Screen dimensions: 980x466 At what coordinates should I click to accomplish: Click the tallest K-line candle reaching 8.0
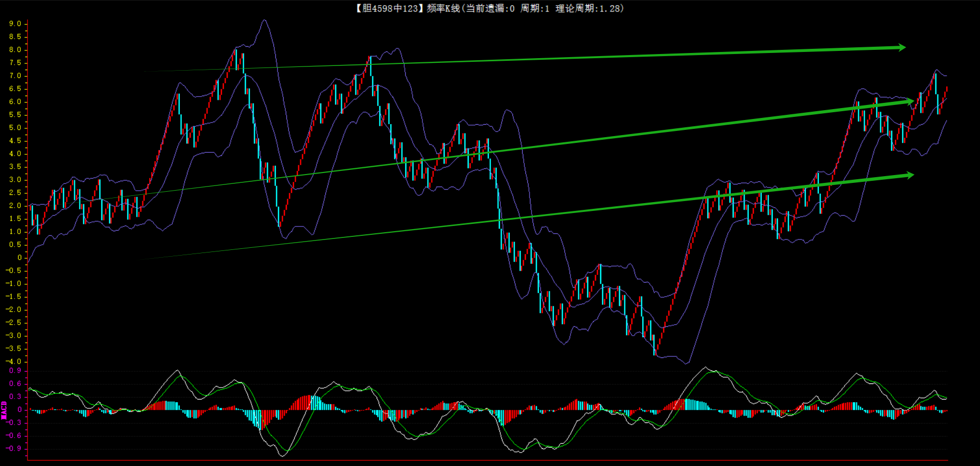coord(236,60)
